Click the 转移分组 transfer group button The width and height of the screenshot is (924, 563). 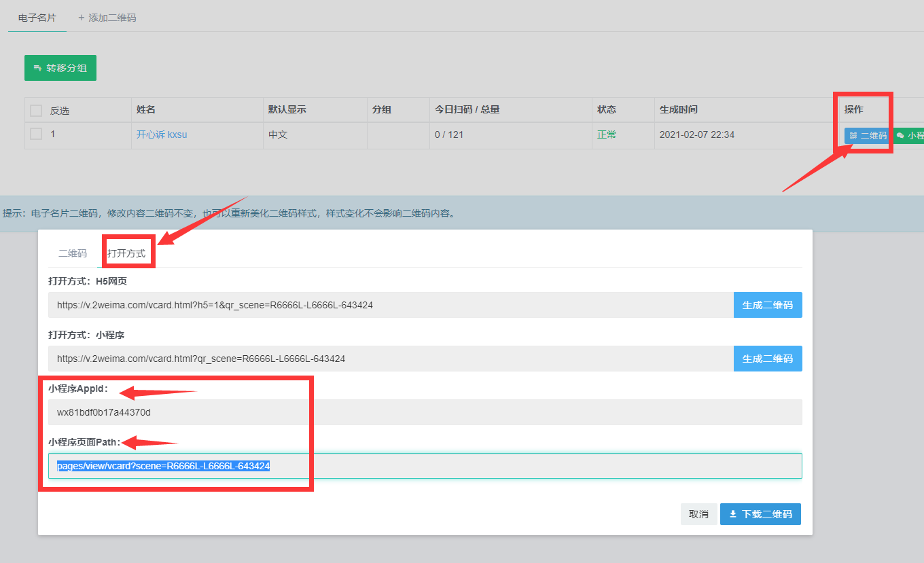point(60,68)
